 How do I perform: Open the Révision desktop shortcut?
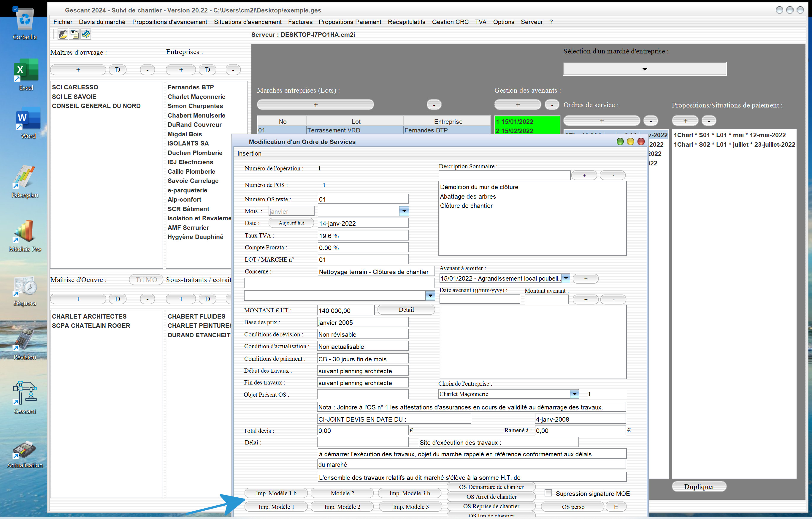click(x=25, y=344)
